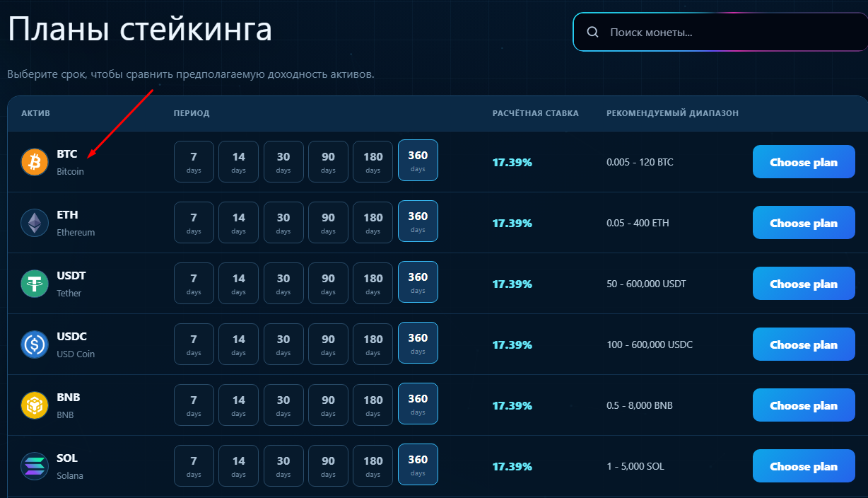The image size is (868, 498).
Task: Select 30 days period for USDC
Action: click(283, 344)
